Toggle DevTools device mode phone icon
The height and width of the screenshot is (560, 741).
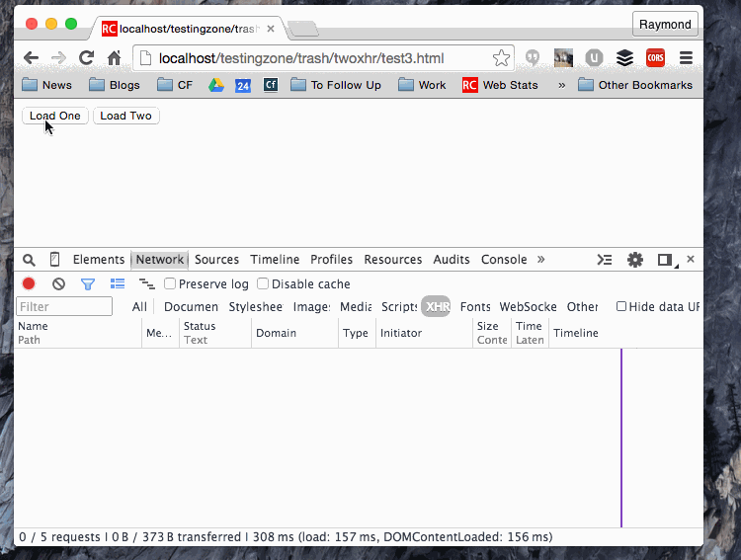tap(54, 260)
